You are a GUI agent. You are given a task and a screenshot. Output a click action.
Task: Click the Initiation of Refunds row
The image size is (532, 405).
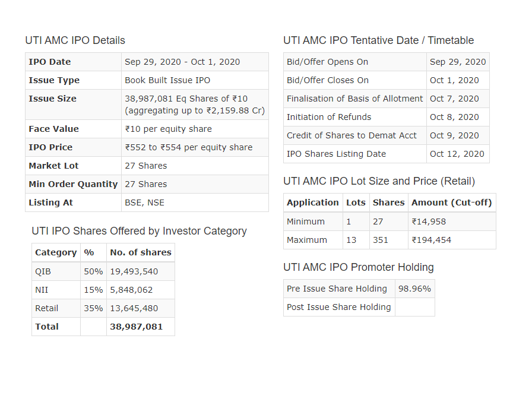[x=329, y=117]
